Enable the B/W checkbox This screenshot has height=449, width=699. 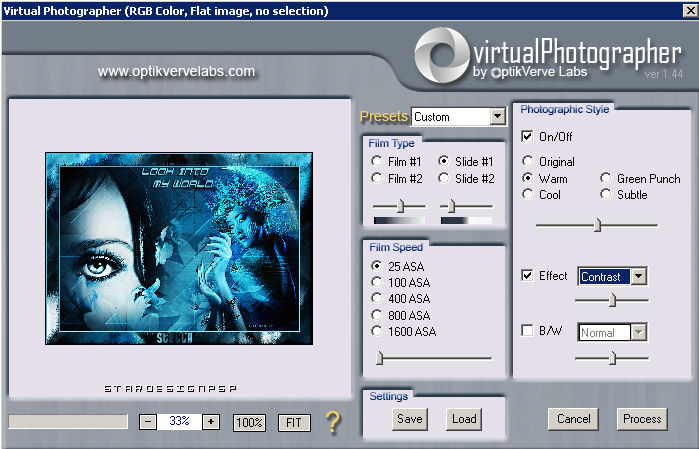[527, 331]
